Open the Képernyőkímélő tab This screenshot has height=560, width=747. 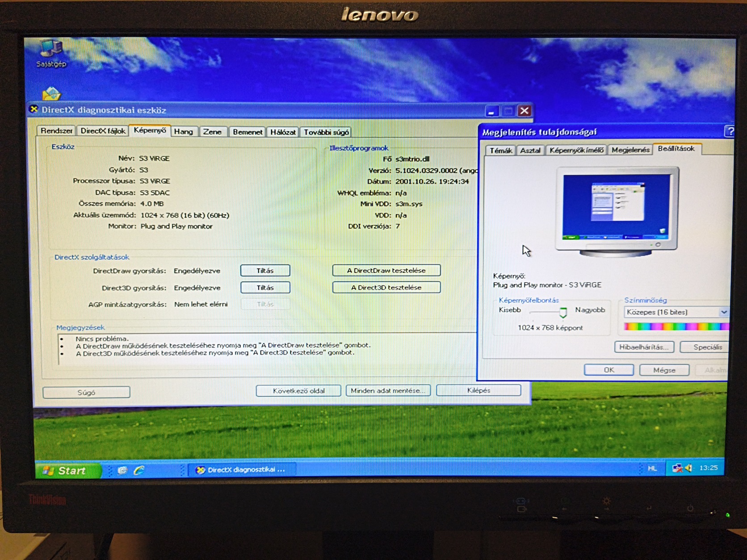coord(576,150)
